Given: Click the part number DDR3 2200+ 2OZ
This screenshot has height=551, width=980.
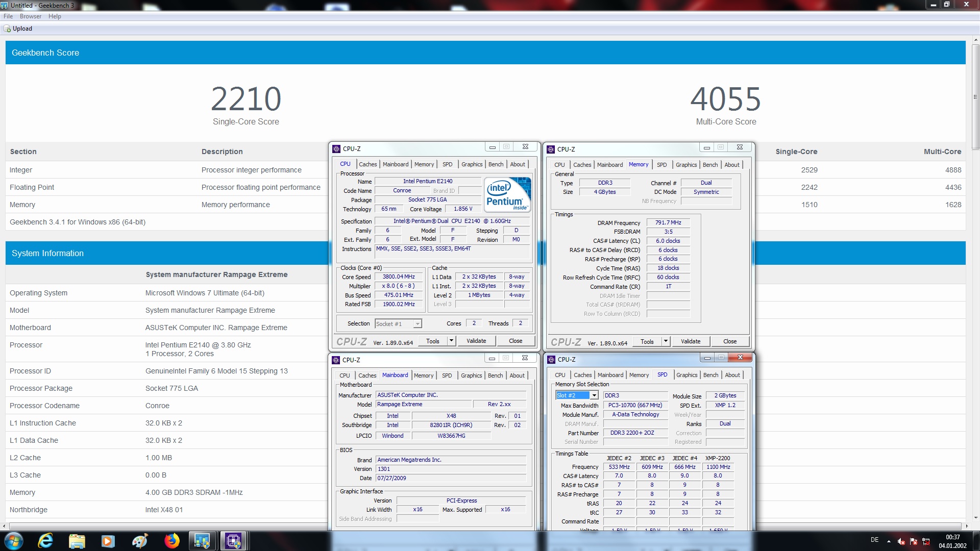Looking at the screenshot, I should [x=635, y=433].
